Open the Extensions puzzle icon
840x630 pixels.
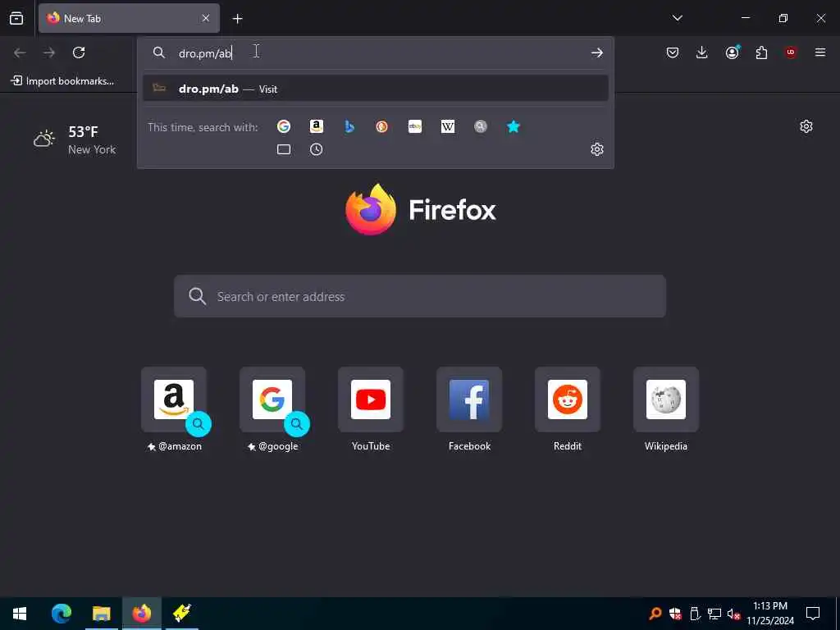(761, 52)
